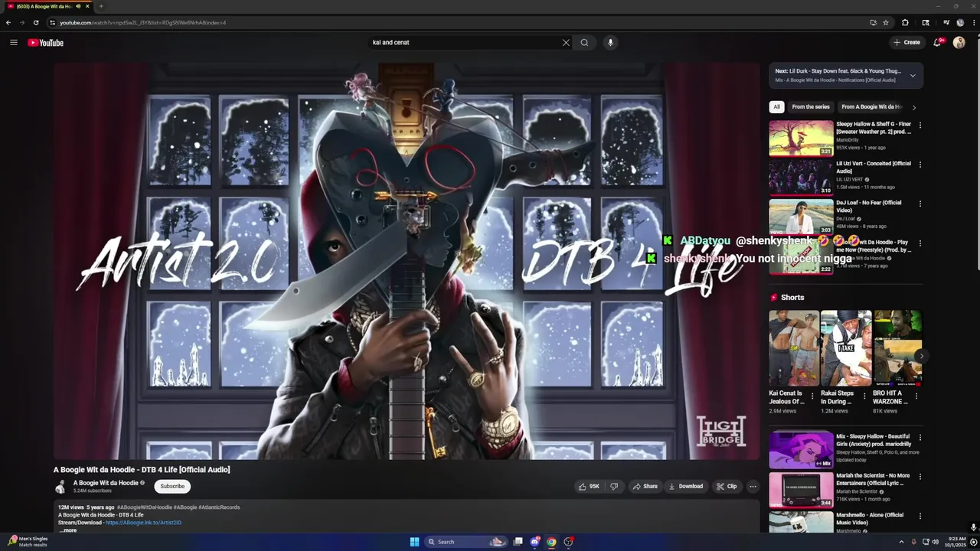Click the browser address bar URL
Image resolution: width=980 pixels, height=551 pixels.
143,22
